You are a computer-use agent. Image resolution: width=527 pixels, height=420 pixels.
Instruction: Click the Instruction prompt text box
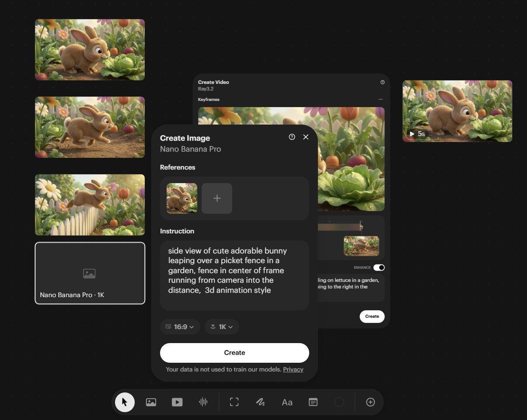click(x=234, y=275)
